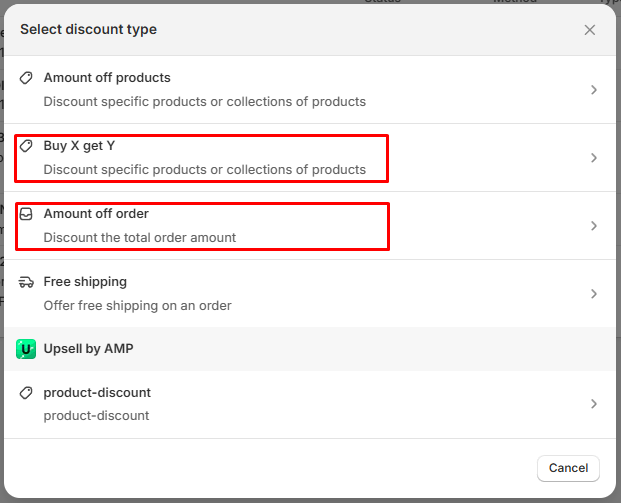Click the Free shipping row chevron arrow

tap(593, 294)
